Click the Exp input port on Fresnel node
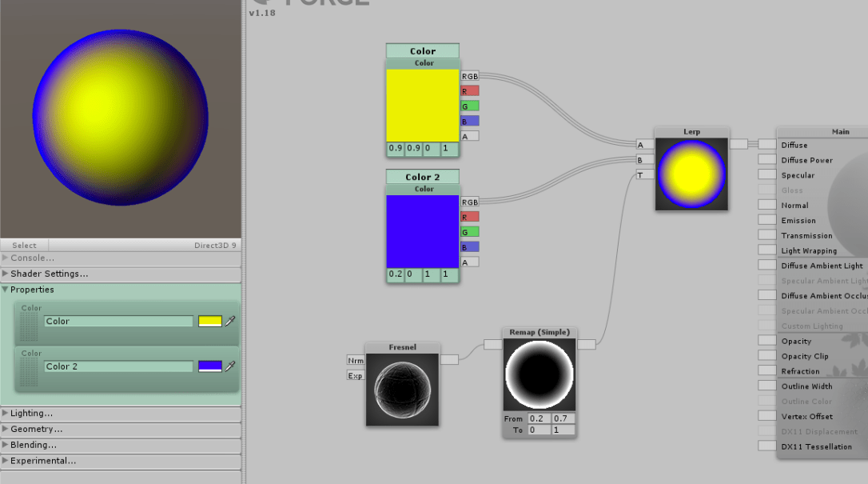Viewport: 868px width, 484px height. pos(355,375)
